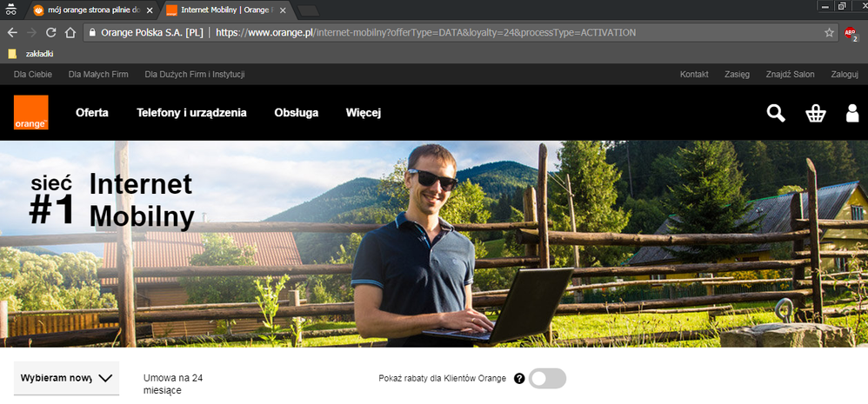Open the 'Znajdź Salon' link
868x404 pixels.
click(790, 75)
